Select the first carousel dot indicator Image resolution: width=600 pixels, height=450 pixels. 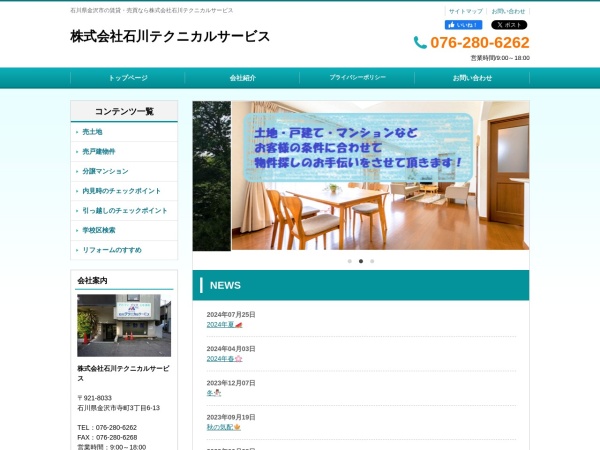coord(349,261)
